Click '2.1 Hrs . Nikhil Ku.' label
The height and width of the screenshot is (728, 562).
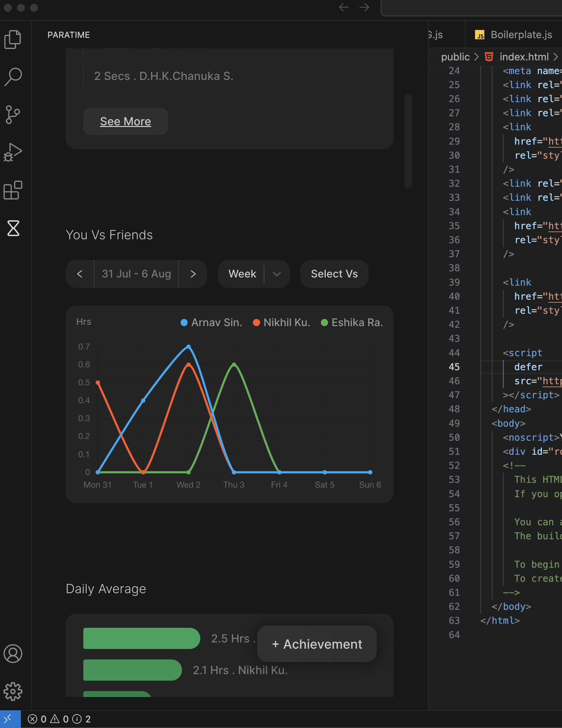click(x=240, y=670)
